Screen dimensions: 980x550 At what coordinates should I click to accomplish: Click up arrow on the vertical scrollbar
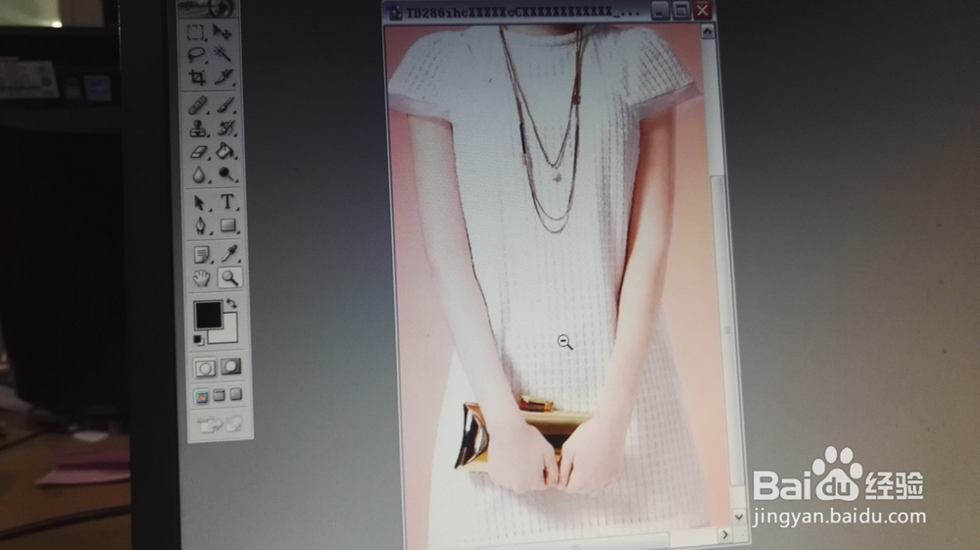708,31
